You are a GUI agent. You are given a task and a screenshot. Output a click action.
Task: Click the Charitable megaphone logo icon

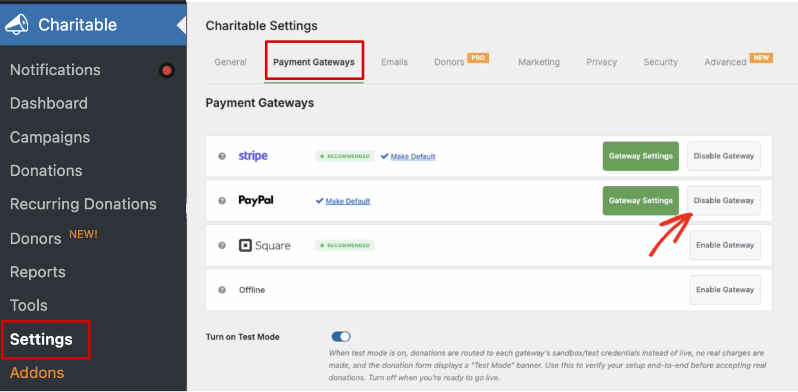[16, 25]
